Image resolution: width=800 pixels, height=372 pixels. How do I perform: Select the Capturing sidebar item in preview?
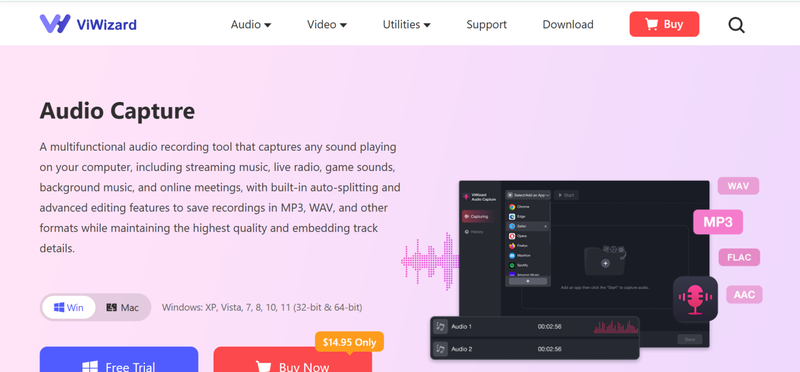479,216
